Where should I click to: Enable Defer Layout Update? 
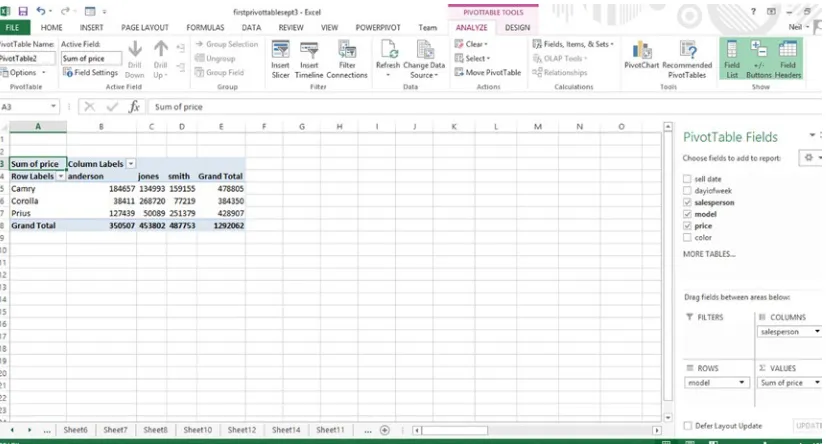click(687, 426)
